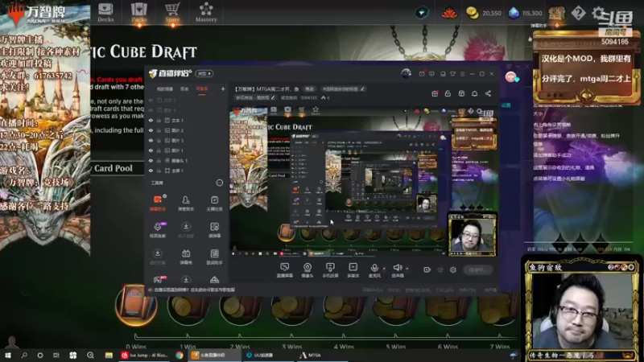The height and width of the screenshot is (362, 644).
Task: Expand the microphone dropdown arrow
Action: coord(384,269)
